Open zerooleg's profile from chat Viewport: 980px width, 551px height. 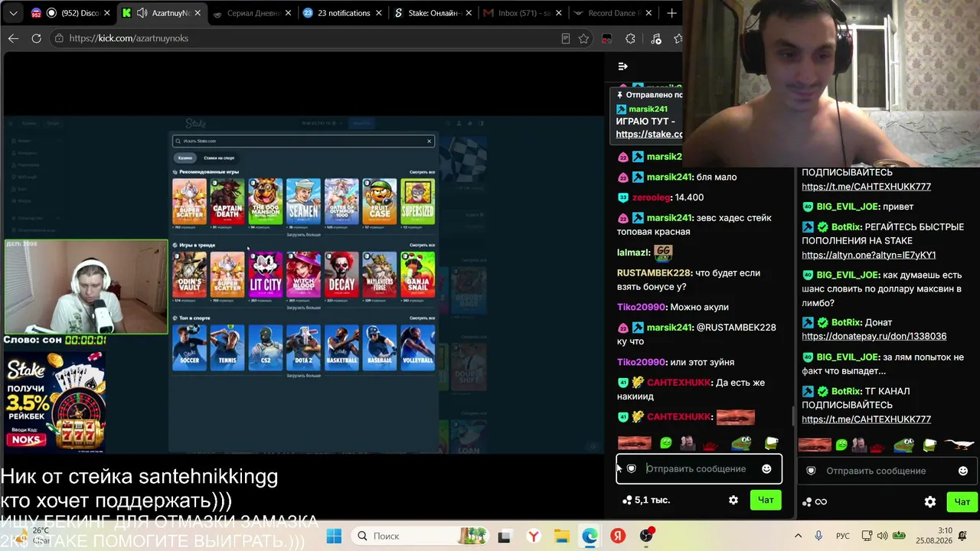651,197
